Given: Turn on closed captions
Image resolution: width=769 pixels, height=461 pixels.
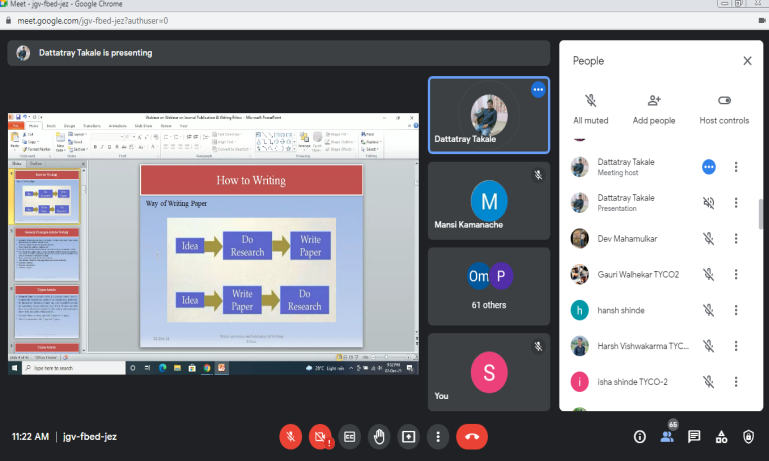Looking at the screenshot, I should pyautogui.click(x=350, y=436).
